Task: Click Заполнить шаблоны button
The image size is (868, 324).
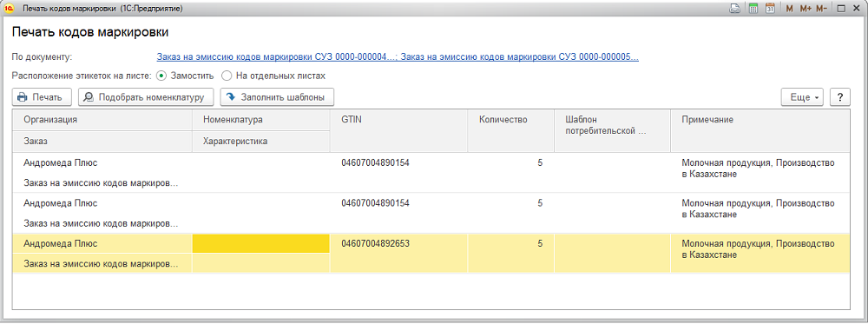Action: pyautogui.click(x=277, y=97)
